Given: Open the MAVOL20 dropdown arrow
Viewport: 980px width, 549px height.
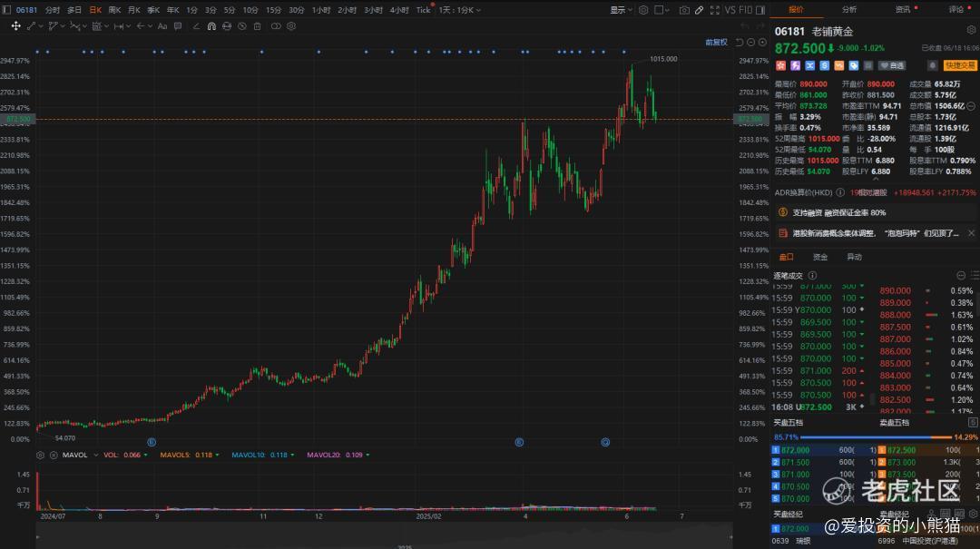Looking at the screenshot, I should pyautogui.click(x=367, y=456).
